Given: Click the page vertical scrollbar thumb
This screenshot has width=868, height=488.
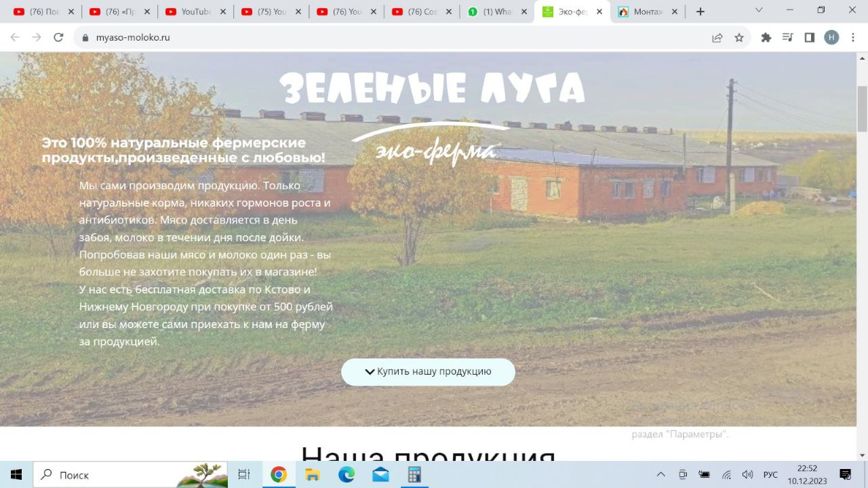Looking at the screenshot, I should 862,108.
